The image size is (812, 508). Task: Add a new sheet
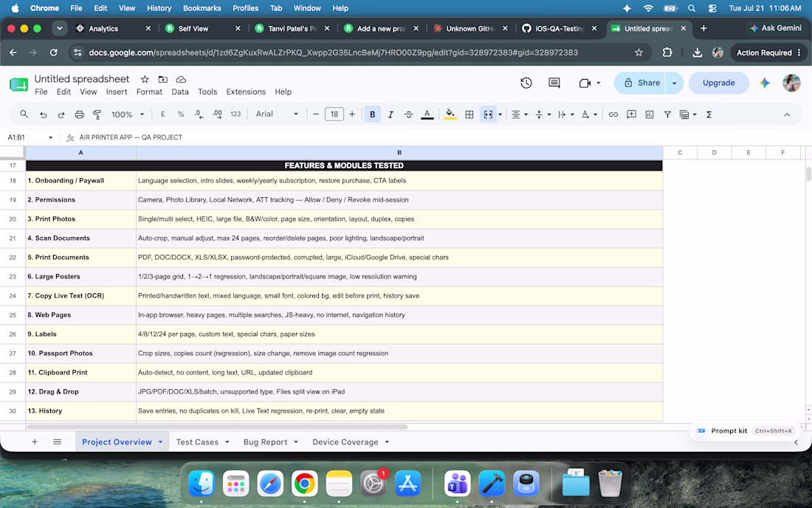[x=34, y=442]
